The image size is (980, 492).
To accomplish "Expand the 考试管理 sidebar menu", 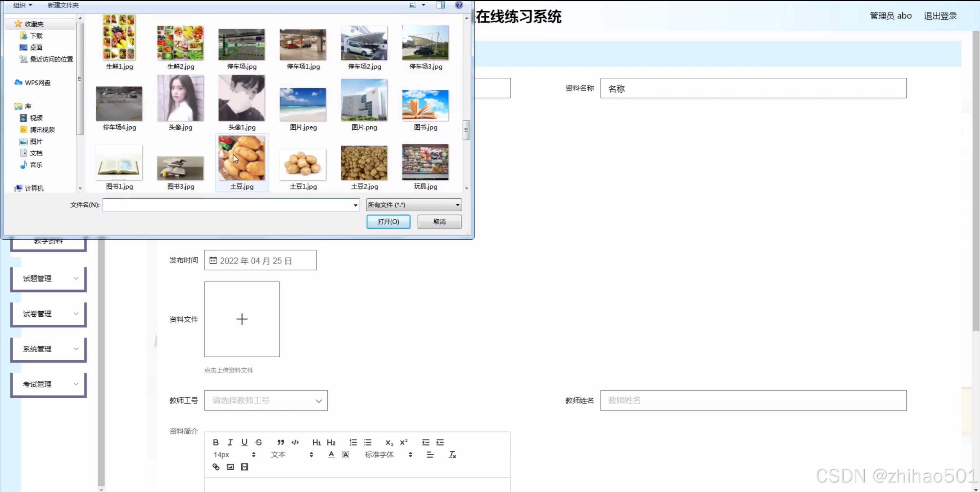I will (x=49, y=384).
